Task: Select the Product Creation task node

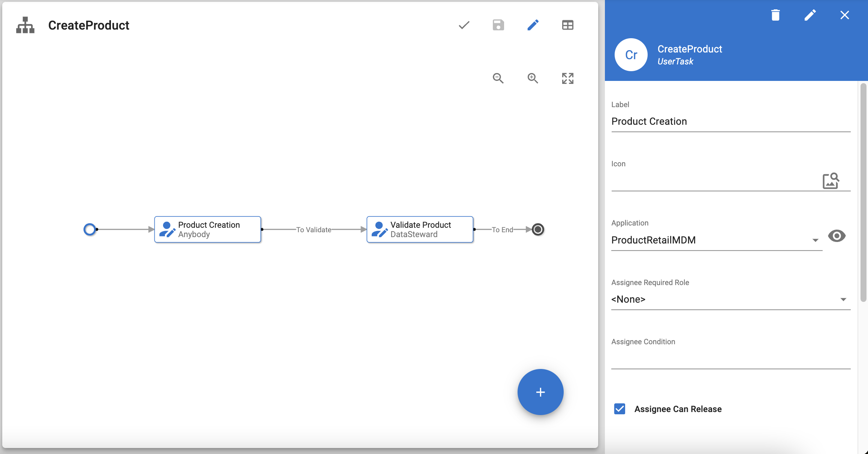Action: (208, 229)
